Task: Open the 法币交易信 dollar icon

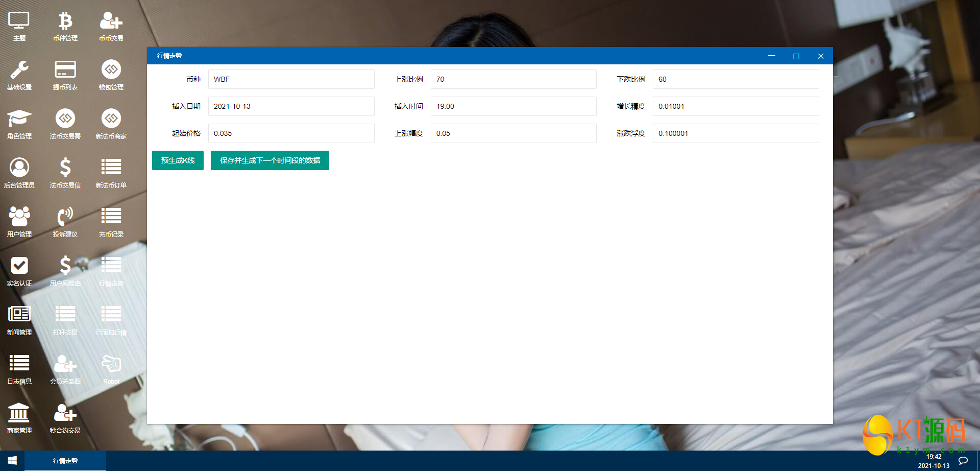Action: click(x=65, y=173)
